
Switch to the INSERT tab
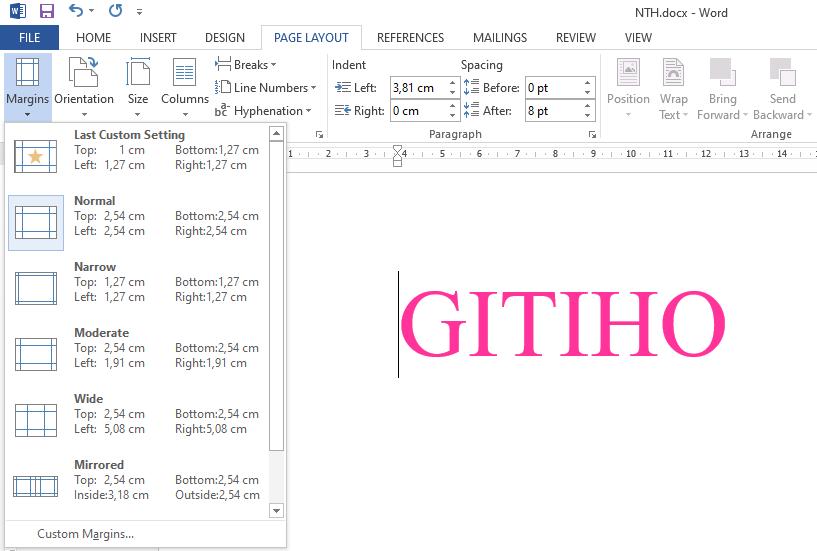pos(158,38)
